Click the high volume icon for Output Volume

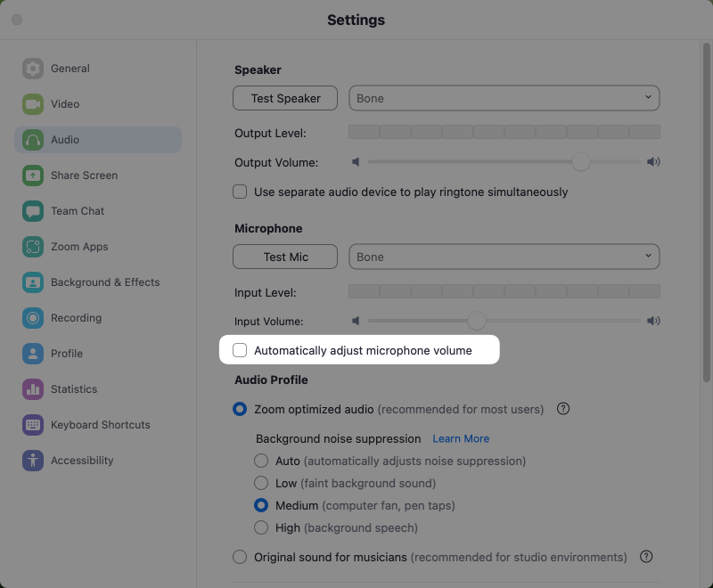coord(653,162)
